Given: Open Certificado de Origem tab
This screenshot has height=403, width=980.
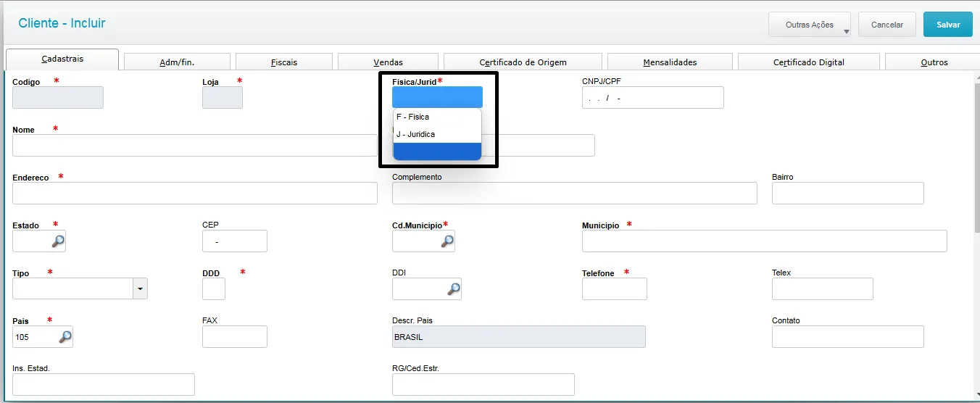Looking at the screenshot, I should [x=523, y=62].
